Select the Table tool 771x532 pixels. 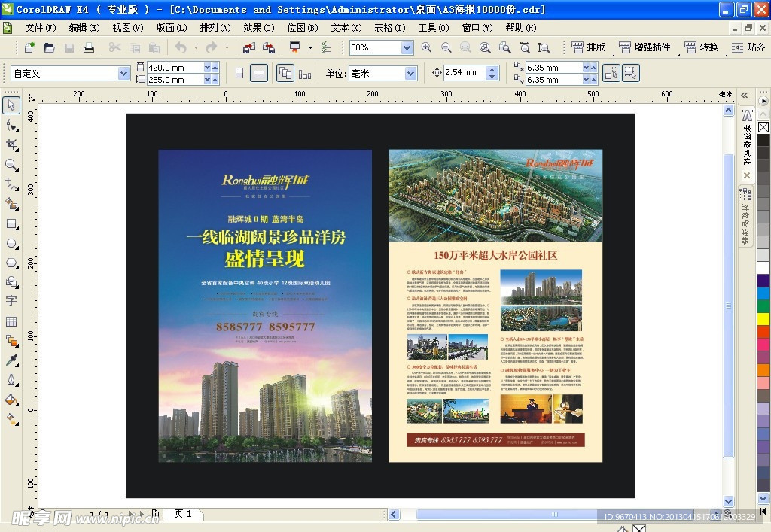pyautogui.click(x=11, y=322)
